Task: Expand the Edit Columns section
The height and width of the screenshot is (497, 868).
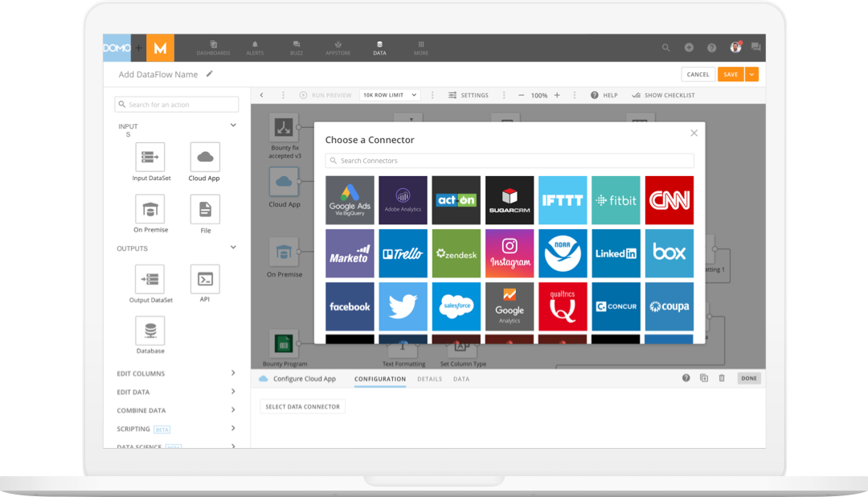Action: 233,373
